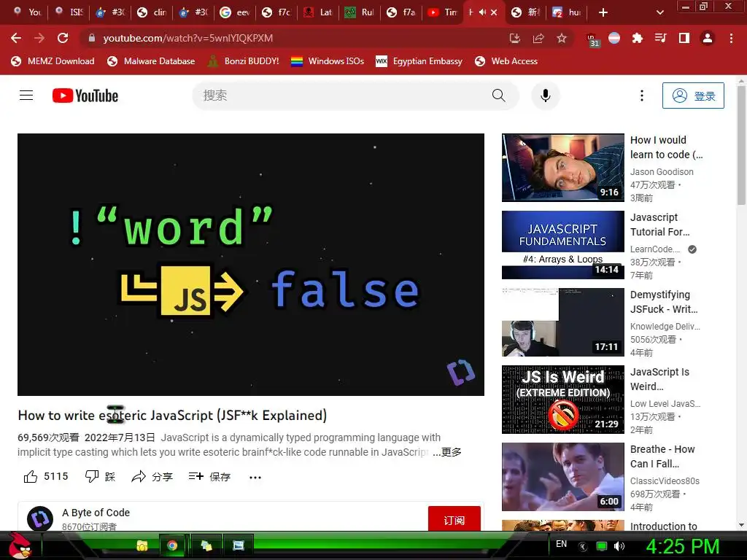This screenshot has width=747, height=560.
Task: Click the video player showing !"word" false
Action: 251,264
